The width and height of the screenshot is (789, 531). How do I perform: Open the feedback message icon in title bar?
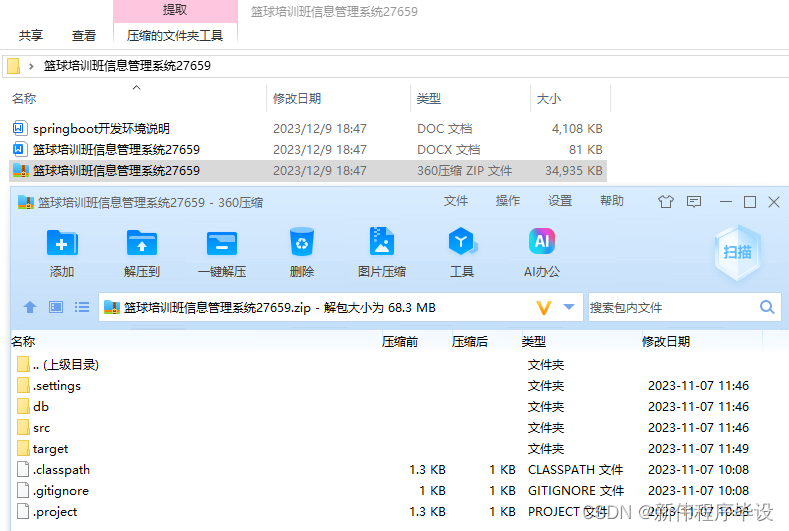pyautogui.click(x=694, y=202)
